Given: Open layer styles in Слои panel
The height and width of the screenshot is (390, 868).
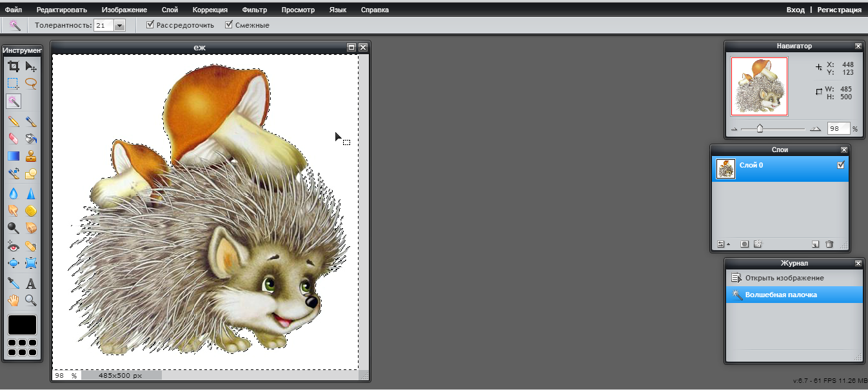Looking at the screenshot, I should point(758,244).
